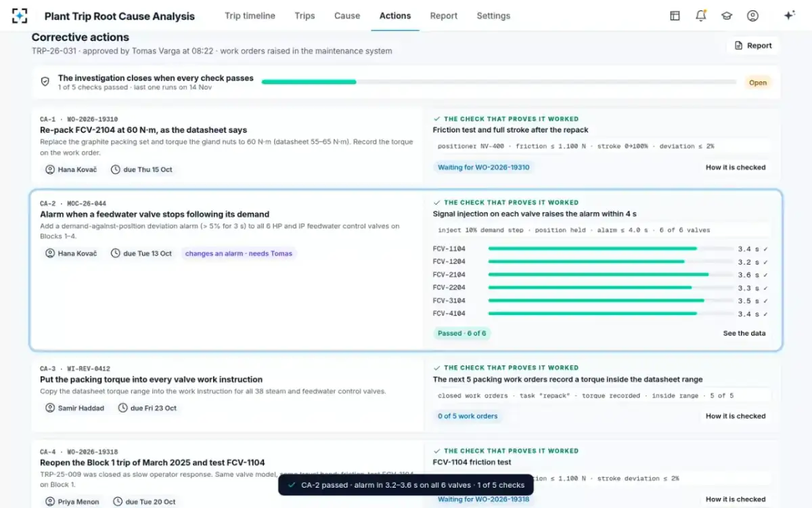Switch to Trip timeline tab
The width and height of the screenshot is (812, 508).
pos(250,16)
